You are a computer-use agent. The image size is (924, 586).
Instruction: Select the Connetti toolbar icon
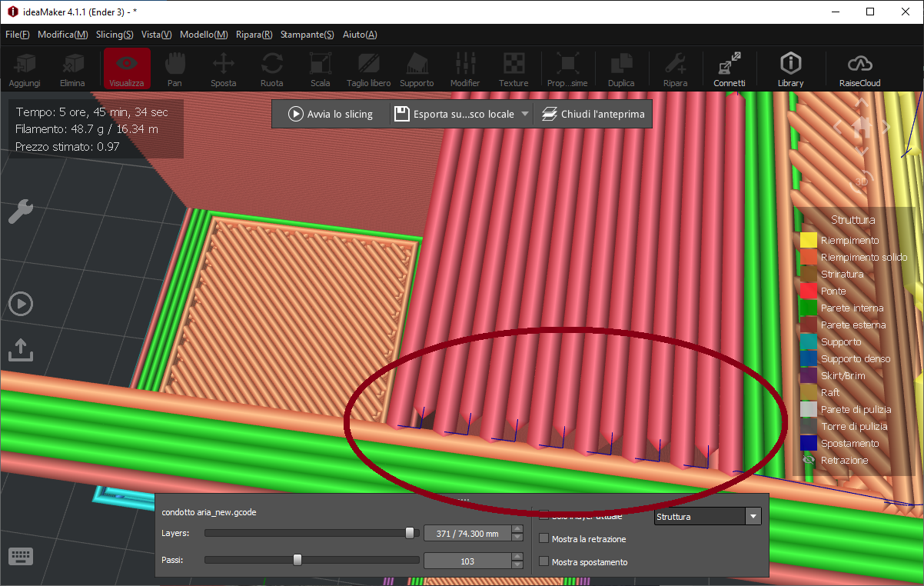(729, 69)
